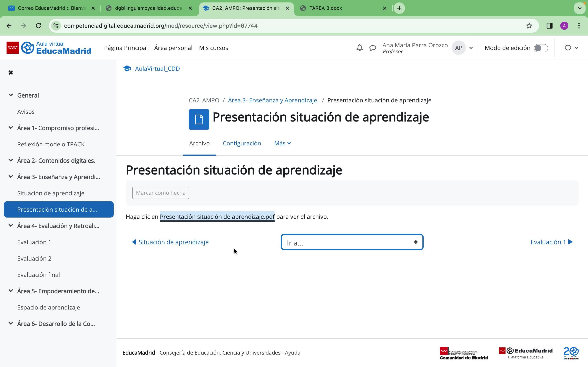
Task: Open the browser side panel icon
Action: tap(549, 26)
